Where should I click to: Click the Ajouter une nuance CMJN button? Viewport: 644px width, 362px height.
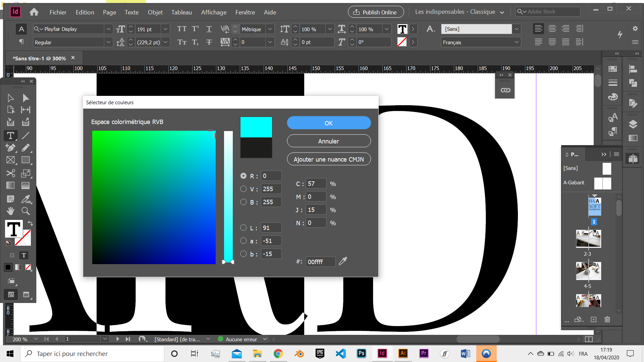(329, 159)
